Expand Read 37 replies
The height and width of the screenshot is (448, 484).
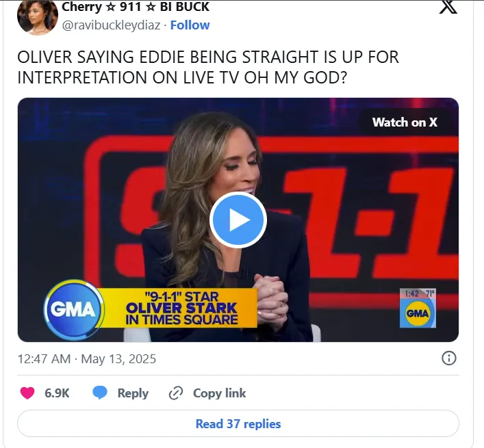click(238, 423)
